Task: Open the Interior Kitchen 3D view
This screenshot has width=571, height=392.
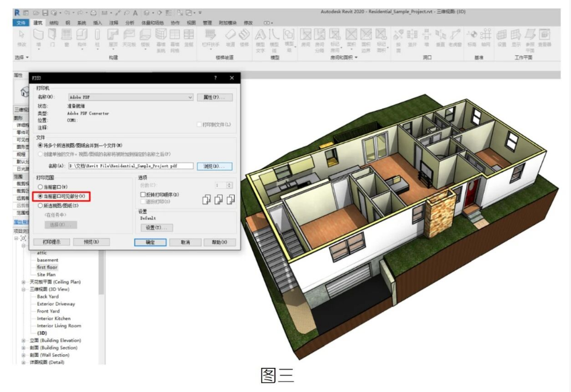Action: [54, 318]
